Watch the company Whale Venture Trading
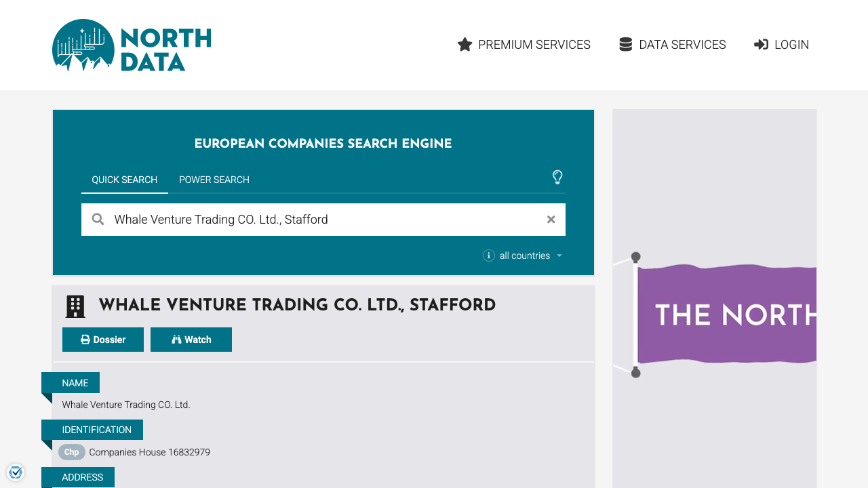Image resolution: width=868 pixels, height=488 pixels. (x=191, y=339)
